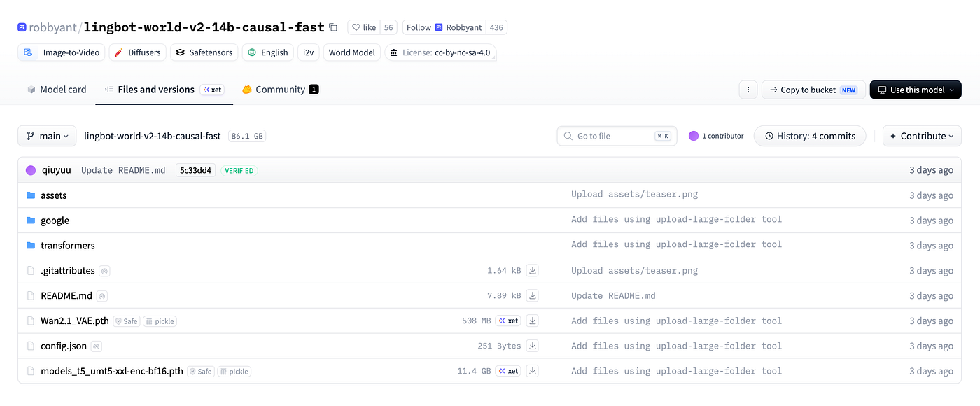Expand the Contribute dropdown

(x=922, y=136)
